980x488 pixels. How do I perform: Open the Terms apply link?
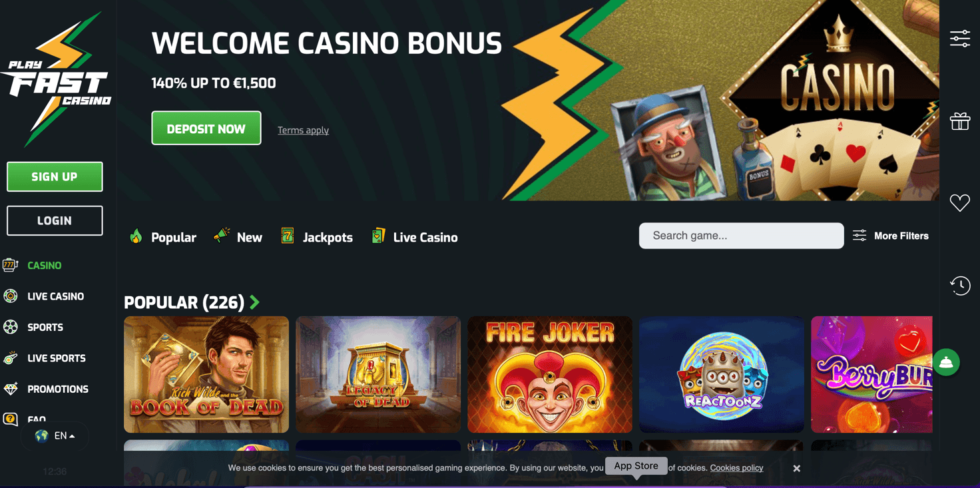[303, 130]
